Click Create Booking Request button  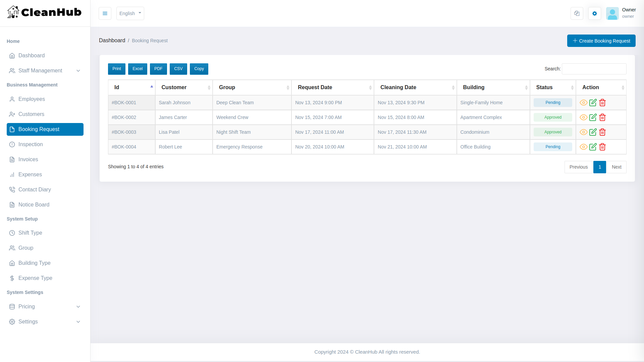coord(601,41)
